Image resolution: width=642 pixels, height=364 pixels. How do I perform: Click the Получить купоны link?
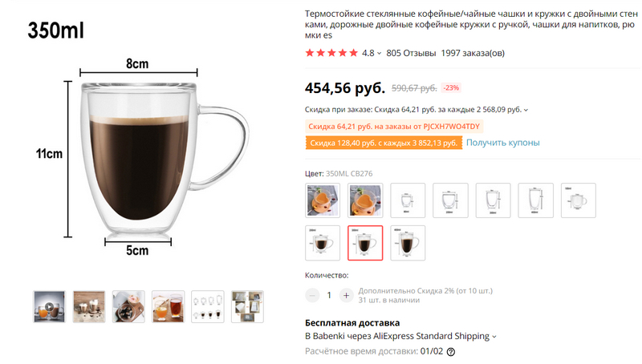pos(503,143)
